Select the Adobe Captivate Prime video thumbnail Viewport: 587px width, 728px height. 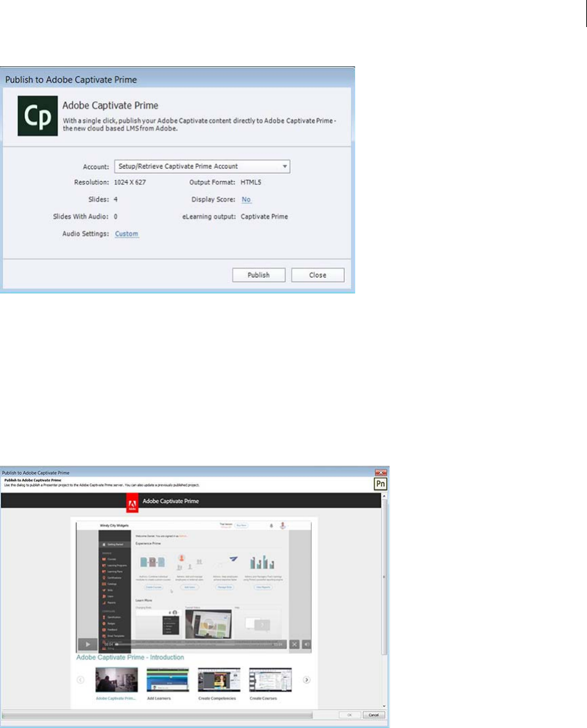click(116, 680)
